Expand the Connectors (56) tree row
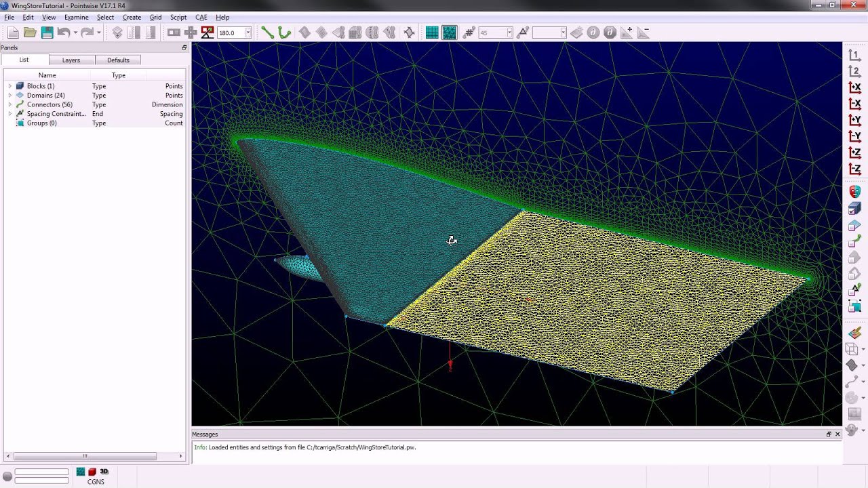The height and width of the screenshot is (488, 868). point(9,104)
